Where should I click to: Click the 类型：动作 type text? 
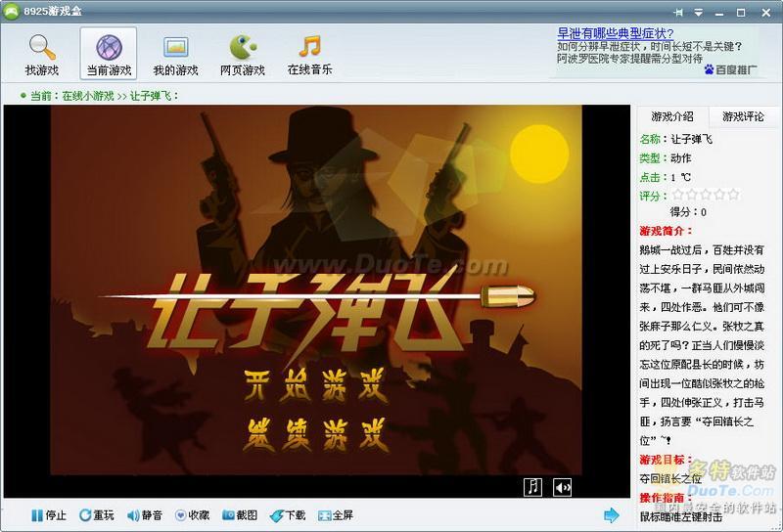click(666, 158)
